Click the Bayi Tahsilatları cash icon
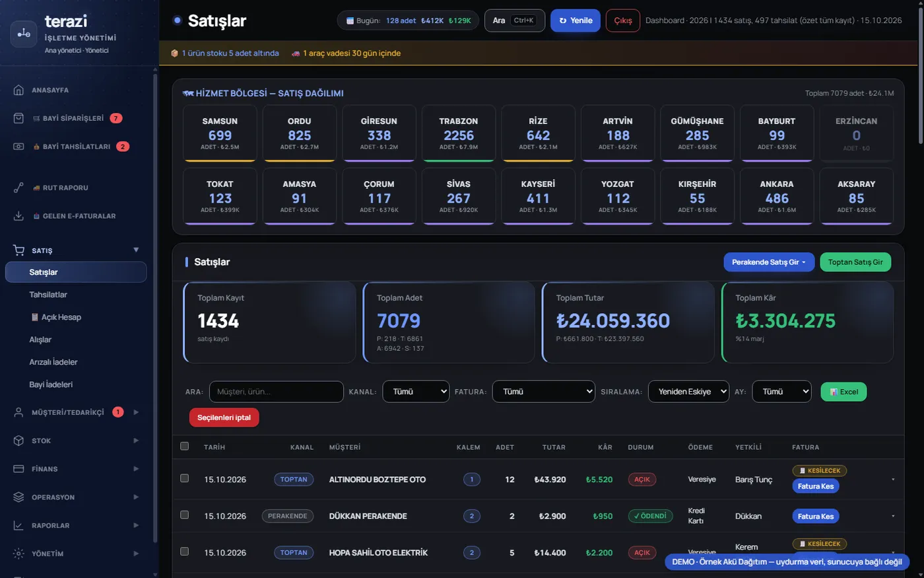 [18, 147]
